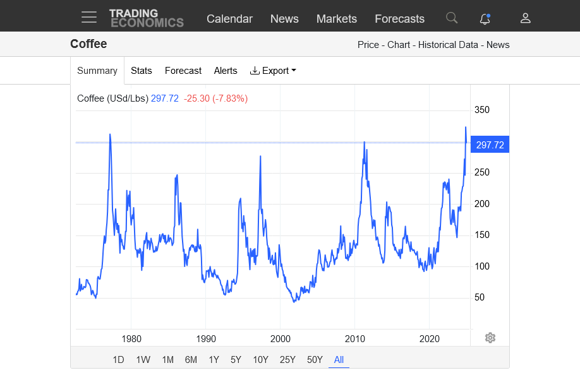Open Forecasts in the top navigation

[399, 19]
